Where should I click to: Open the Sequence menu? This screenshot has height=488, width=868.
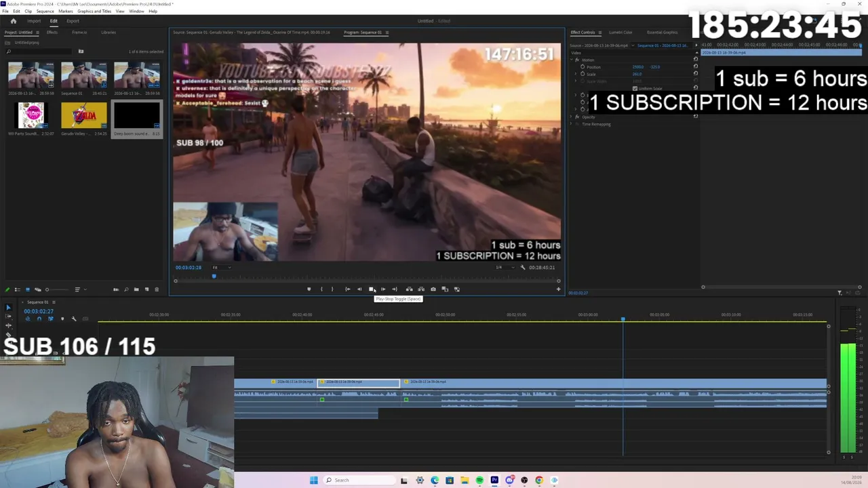[45, 12]
